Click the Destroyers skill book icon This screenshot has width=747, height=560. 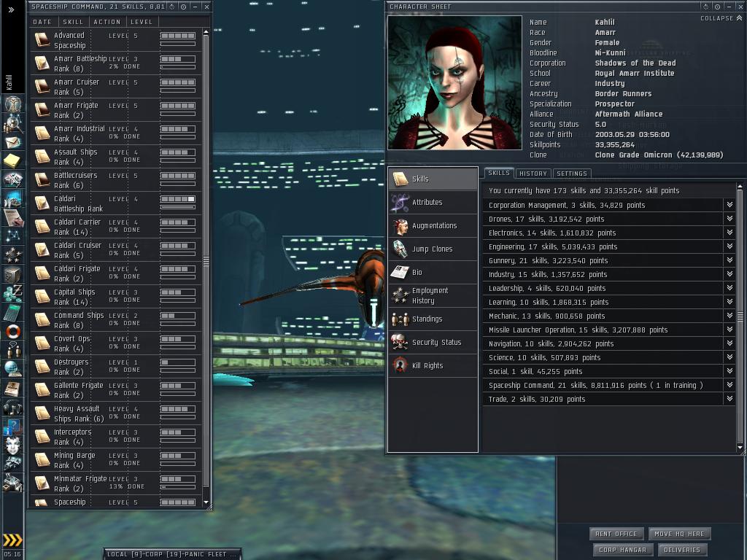42,366
